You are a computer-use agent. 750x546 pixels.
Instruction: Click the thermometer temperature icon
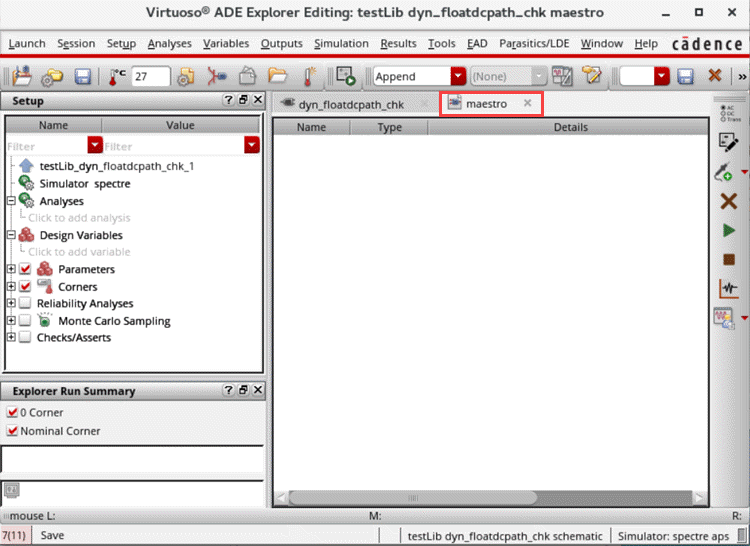click(115, 76)
